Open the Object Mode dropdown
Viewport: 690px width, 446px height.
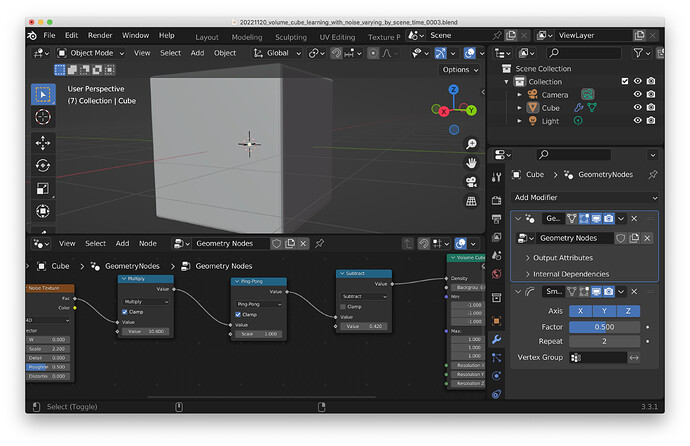[x=91, y=53]
